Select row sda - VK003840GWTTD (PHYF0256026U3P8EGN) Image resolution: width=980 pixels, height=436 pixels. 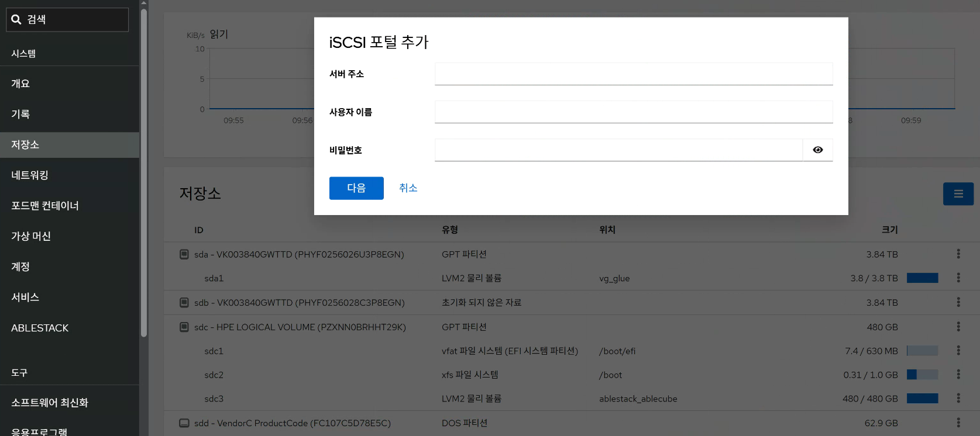(572, 254)
